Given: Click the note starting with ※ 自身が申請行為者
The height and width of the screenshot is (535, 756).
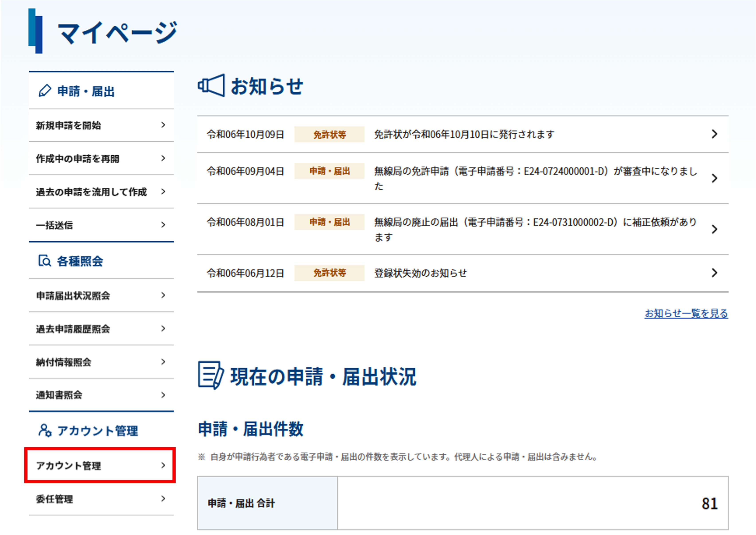Looking at the screenshot, I should 398,457.
